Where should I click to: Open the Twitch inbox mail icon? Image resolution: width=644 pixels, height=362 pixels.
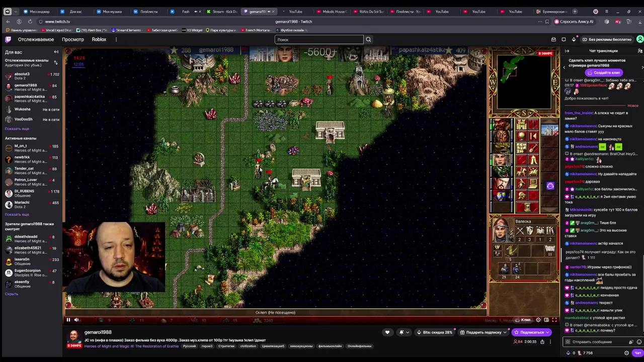[x=553, y=39]
